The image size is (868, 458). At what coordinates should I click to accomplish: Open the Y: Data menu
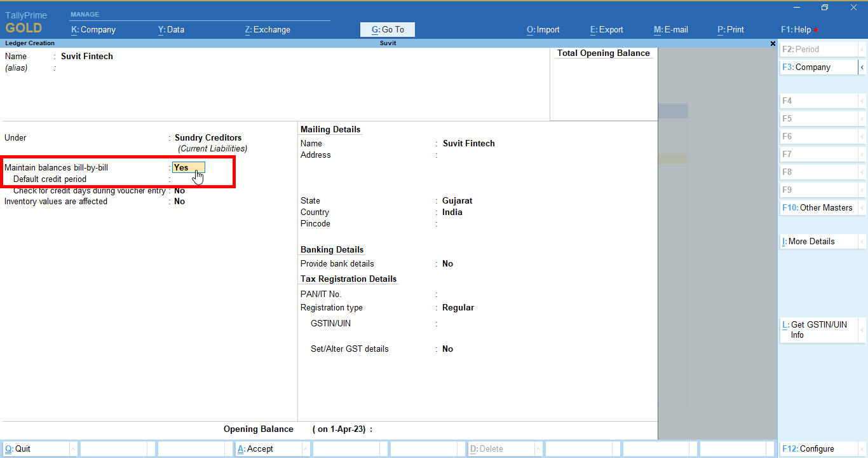click(171, 29)
